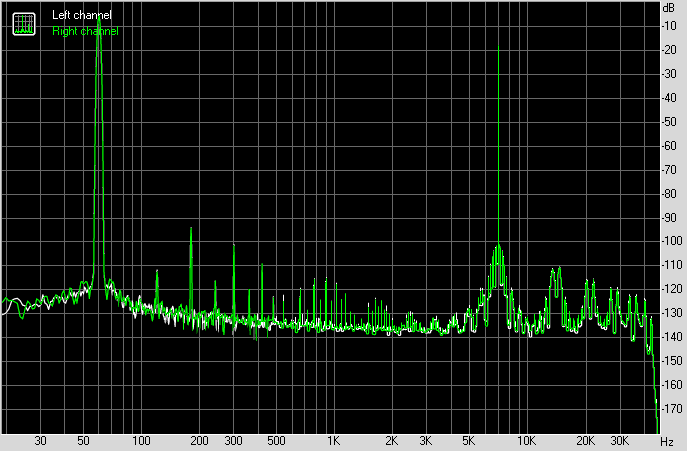Click the "3K" frequency label
Image resolution: width=687 pixels, height=451 pixels.
click(x=425, y=440)
